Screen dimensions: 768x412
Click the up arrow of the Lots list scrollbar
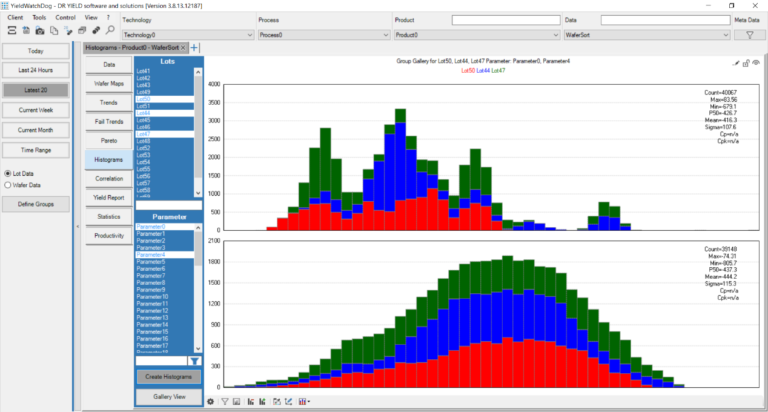click(x=198, y=72)
